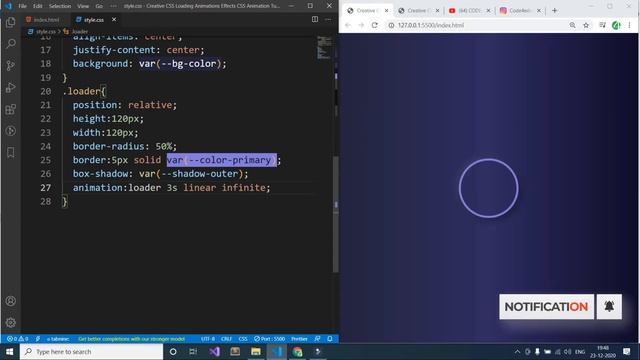The image size is (640, 360).
Task: Toggle Live Server Port : 5500
Action: [x=269, y=339]
